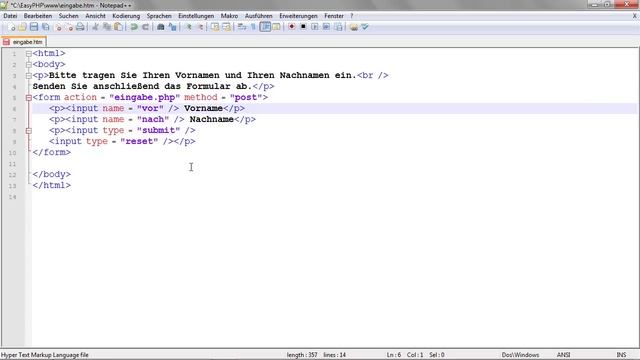Open the ? help menu
Screen dimensions: 640x360
351,16
